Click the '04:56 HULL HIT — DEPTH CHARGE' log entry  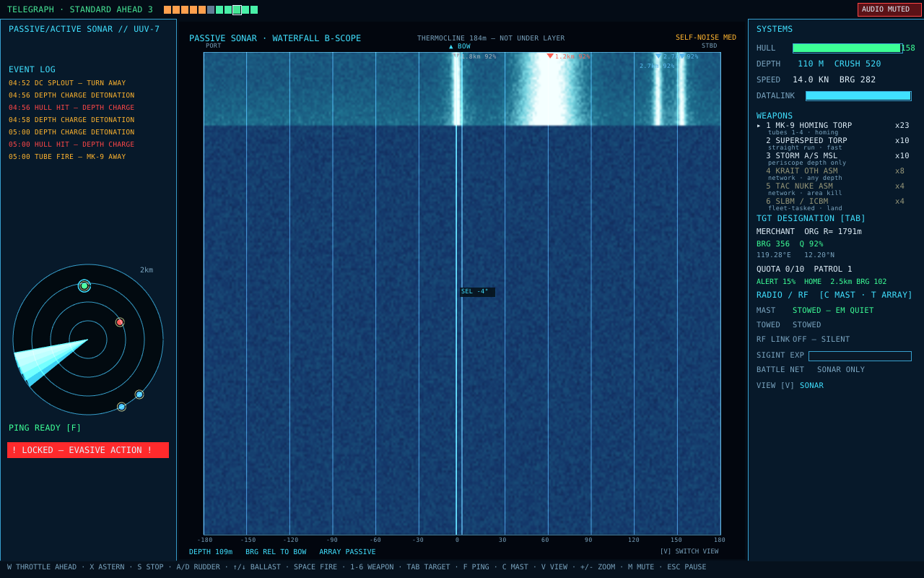[x=71, y=108]
